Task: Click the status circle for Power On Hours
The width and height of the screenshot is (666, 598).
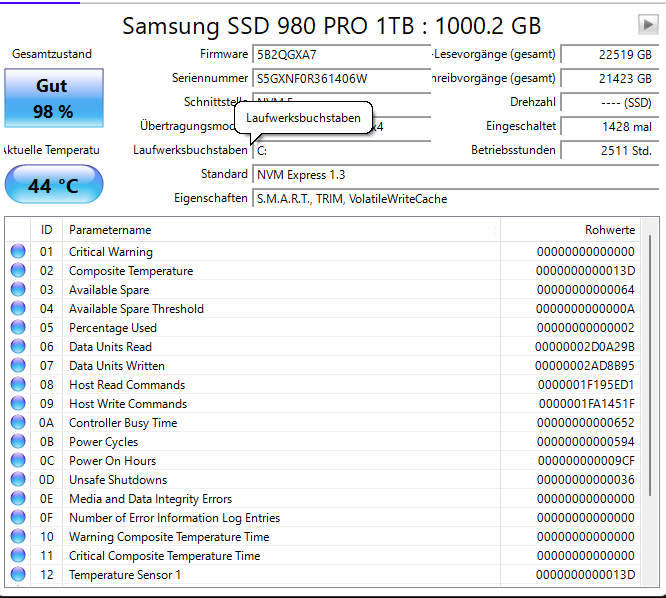Action: click(x=18, y=460)
